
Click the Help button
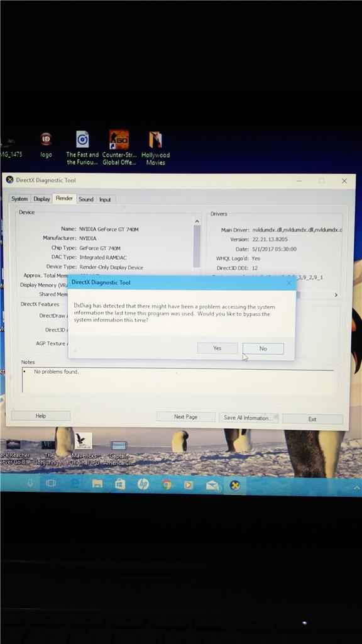pyautogui.click(x=41, y=416)
